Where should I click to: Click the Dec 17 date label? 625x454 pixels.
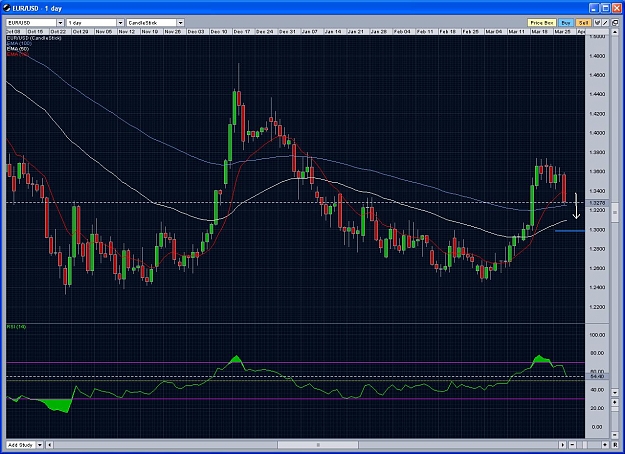242,31
